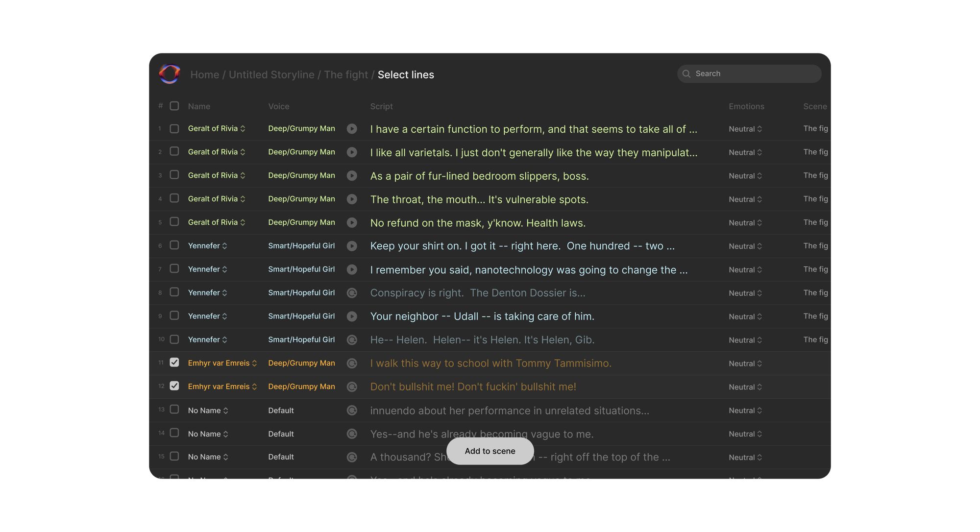
Task: Generate audio for 'Tommy Tammisimo' line
Action: tap(352, 363)
